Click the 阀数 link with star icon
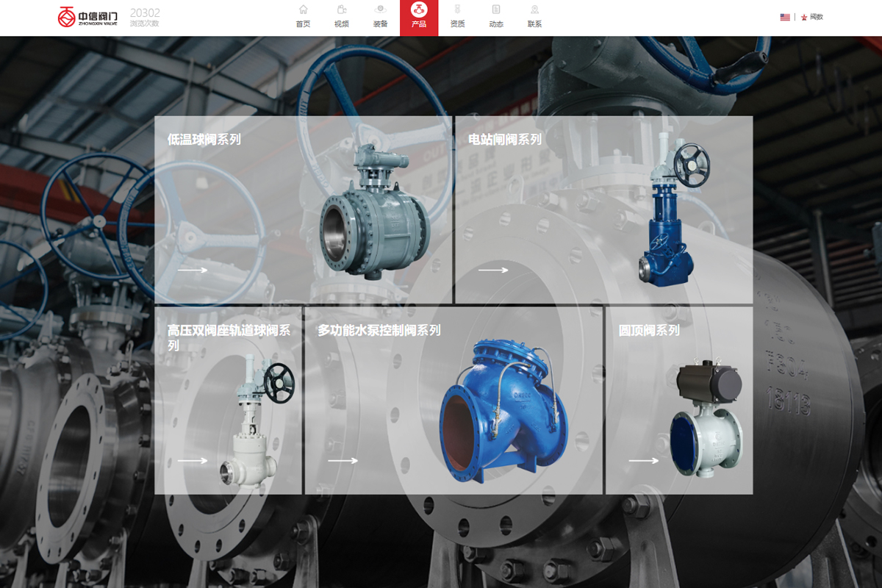The width and height of the screenshot is (882, 588). pos(812,17)
